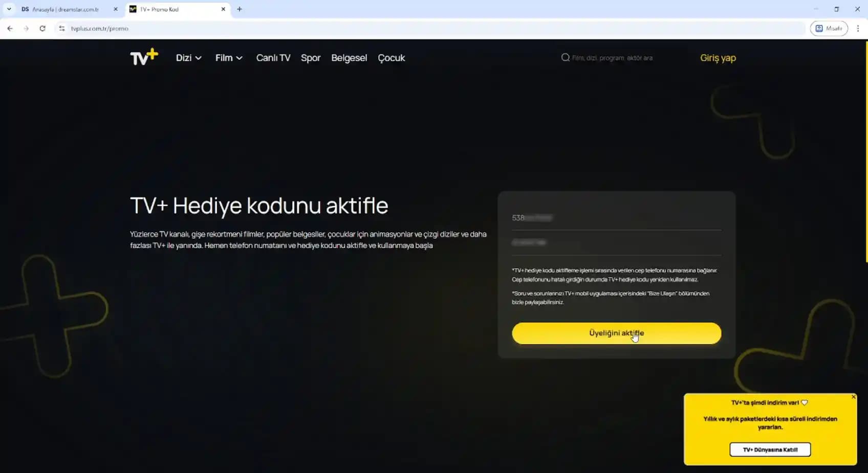Open a new browser tab with the plus icon
Screen dimensions: 868x473
(x=240, y=9)
